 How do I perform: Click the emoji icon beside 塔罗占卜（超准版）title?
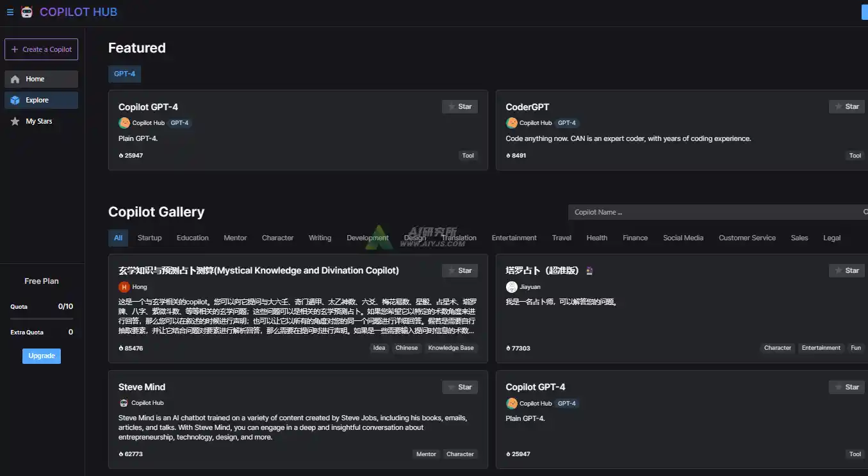589,270
